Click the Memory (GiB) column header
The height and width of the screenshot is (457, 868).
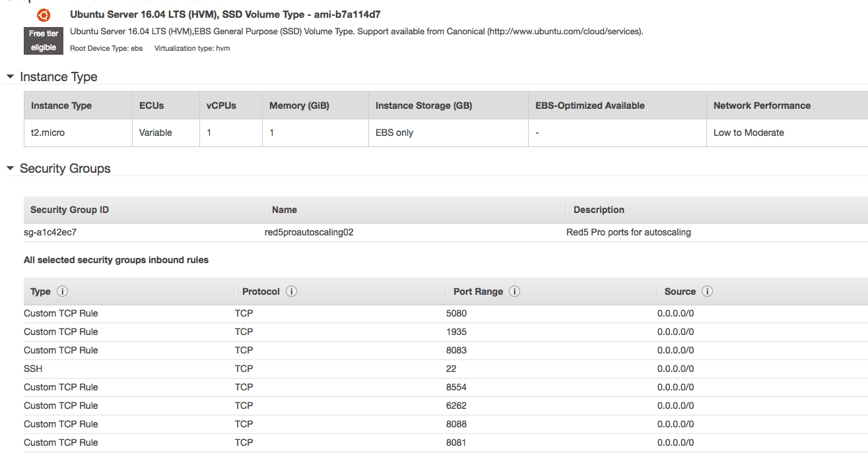[x=299, y=106]
